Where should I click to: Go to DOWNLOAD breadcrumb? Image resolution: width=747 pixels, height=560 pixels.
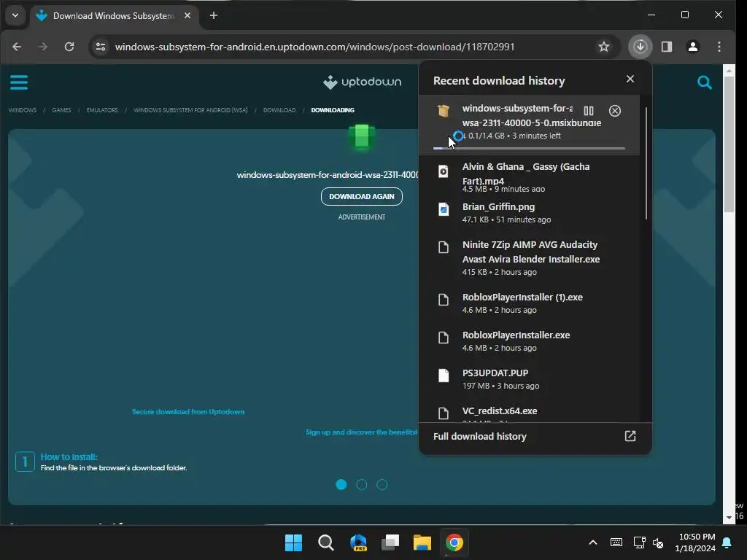279,110
